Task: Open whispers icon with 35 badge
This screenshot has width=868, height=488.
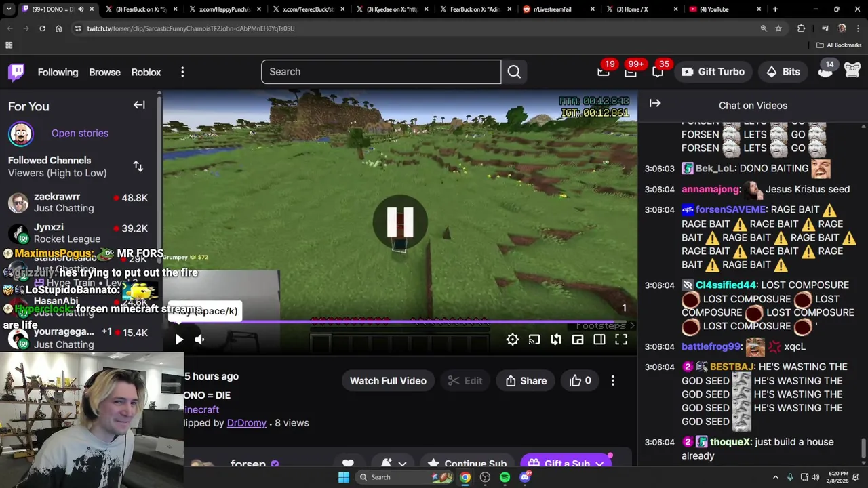Action: pyautogui.click(x=658, y=72)
